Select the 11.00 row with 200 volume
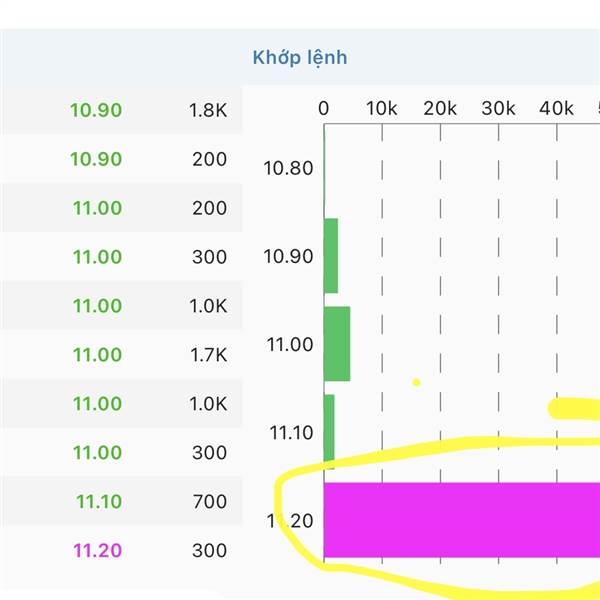600x600 pixels. coord(121,208)
